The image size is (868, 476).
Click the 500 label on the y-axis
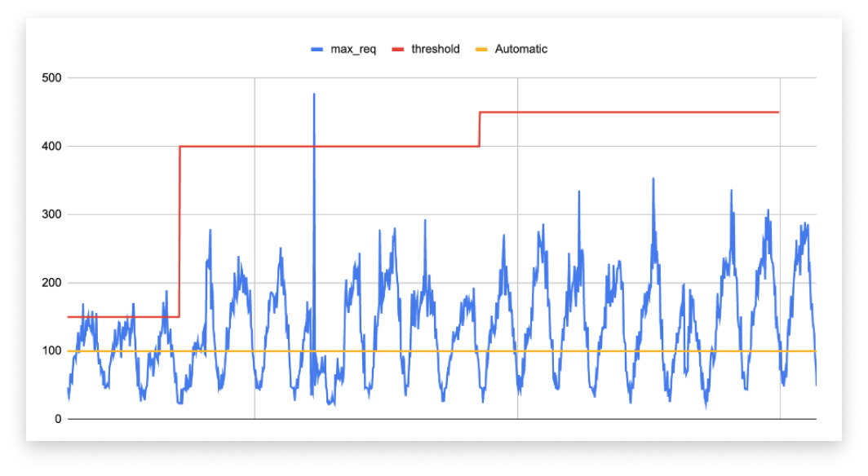point(53,78)
